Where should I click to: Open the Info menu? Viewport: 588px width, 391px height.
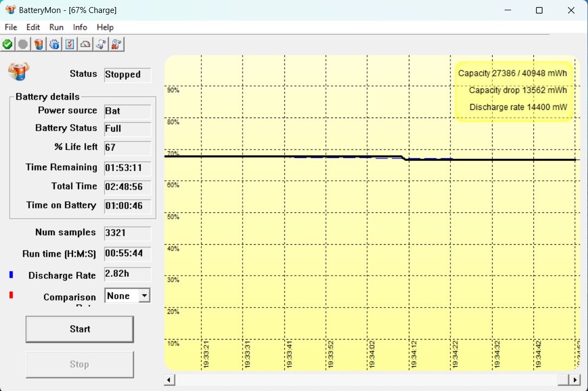coord(80,28)
